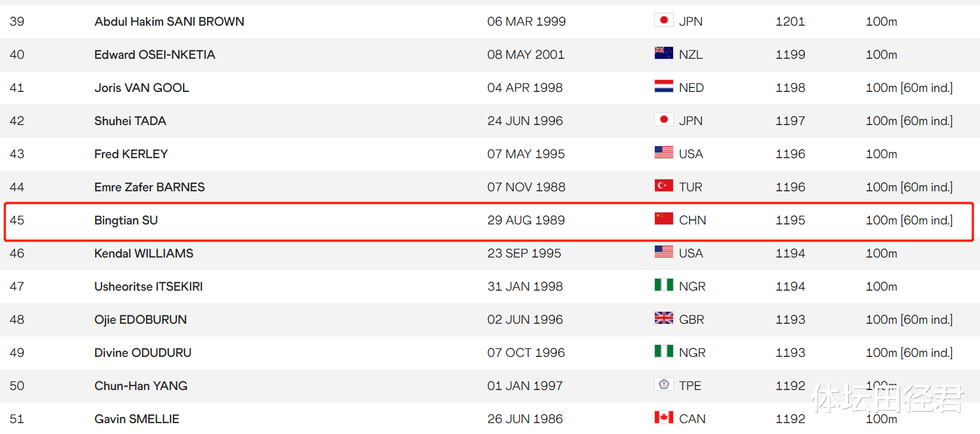This screenshot has height=434, width=980.
Task: Click the name Kendal WILLIAMS
Action: pyautogui.click(x=144, y=254)
